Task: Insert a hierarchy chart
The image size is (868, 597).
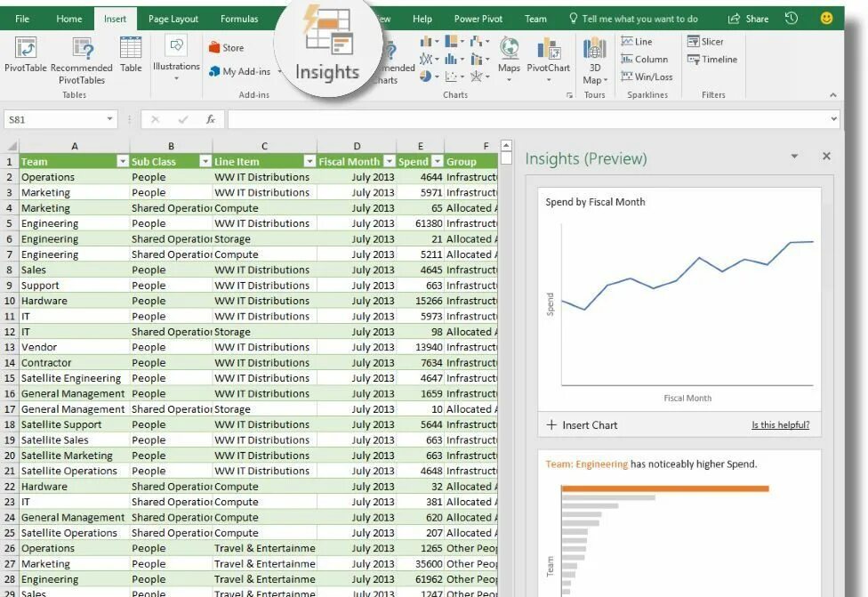Action: coord(454,42)
